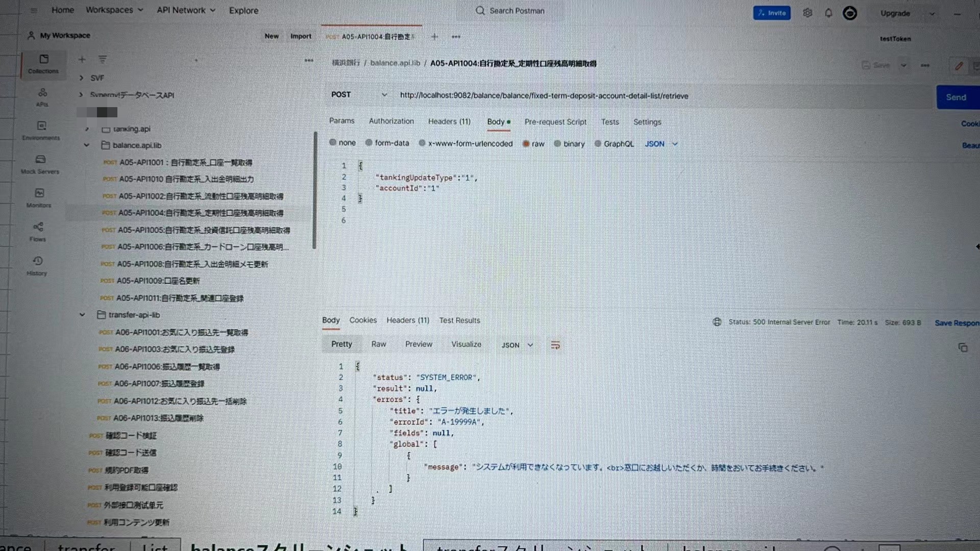Open the Flows sidebar panel
The width and height of the screenshot is (980, 551).
pyautogui.click(x=38, y=231)
